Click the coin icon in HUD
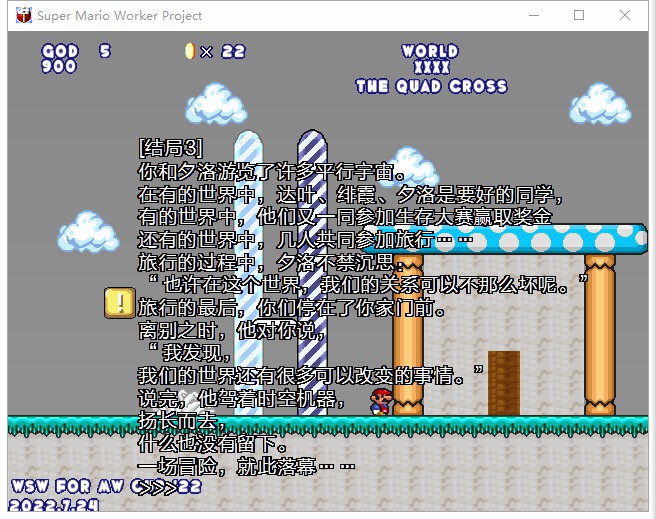The height and width of the screenshot is (519, 656). 190,51
